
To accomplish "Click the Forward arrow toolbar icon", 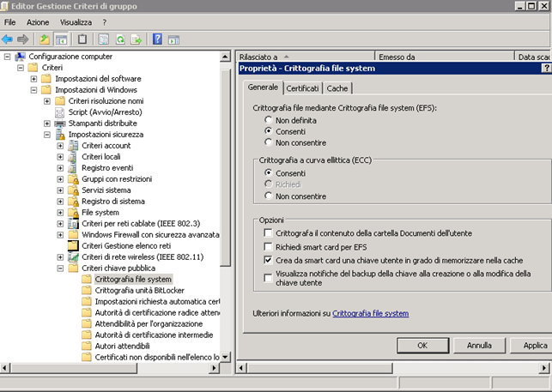I will point(23,39).
